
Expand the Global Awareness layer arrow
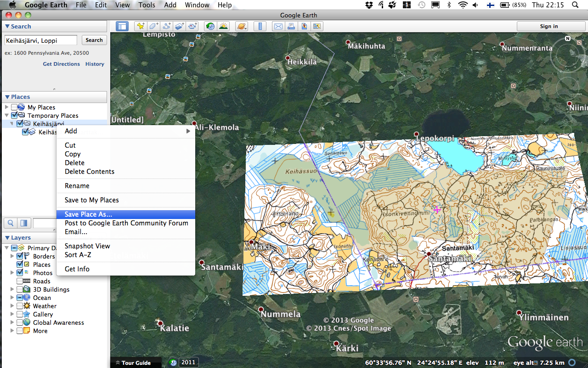(x=12, y=322)
